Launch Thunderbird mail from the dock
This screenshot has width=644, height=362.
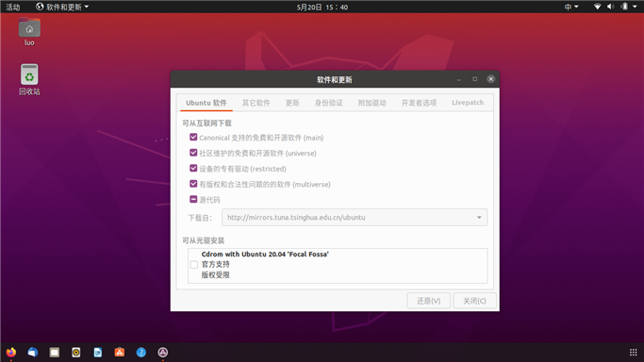click(33, 353)
